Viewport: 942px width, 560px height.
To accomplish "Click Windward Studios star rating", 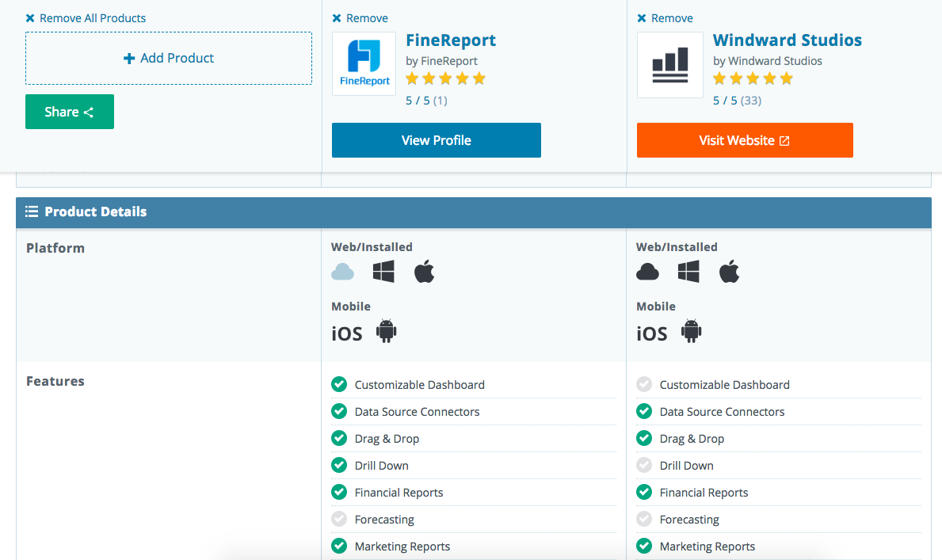I will [x=753, y=78].
